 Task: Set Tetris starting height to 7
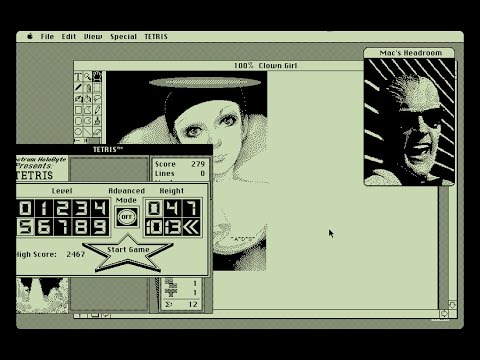(x=192, y=208)
